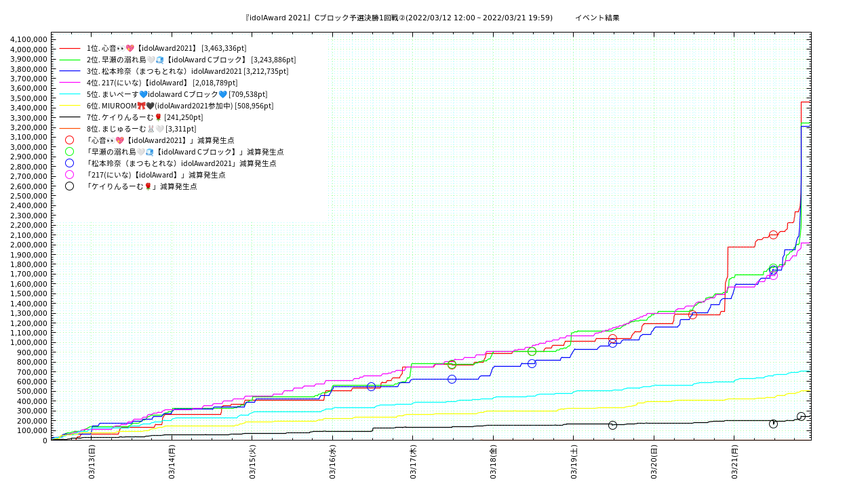868x488 pixels.
Task: Click the blue circle icon for 松本玲奈 deduction legend
Action: coord(69,163)
